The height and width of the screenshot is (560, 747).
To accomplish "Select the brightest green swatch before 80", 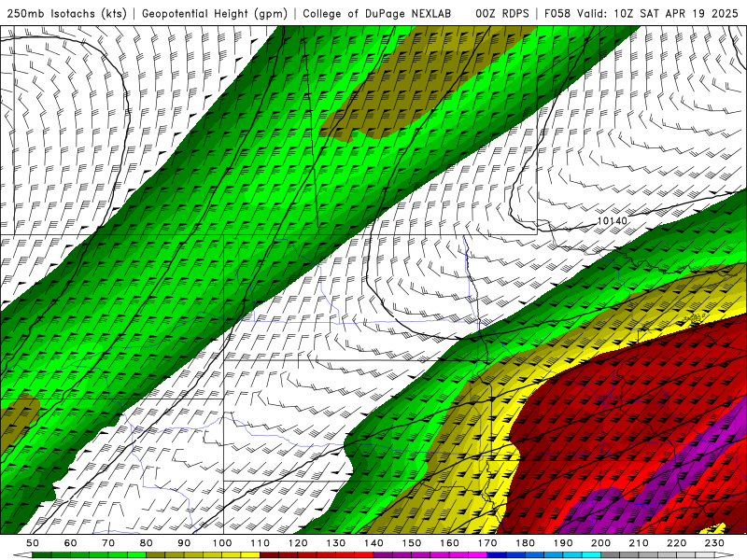I will [136, 555].
